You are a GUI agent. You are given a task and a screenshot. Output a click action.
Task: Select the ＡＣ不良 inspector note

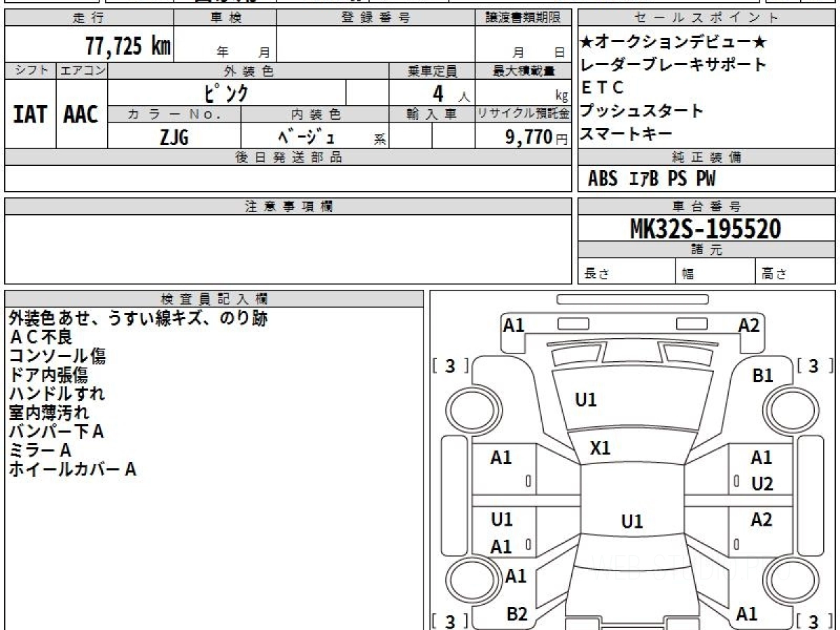point(41,337)
